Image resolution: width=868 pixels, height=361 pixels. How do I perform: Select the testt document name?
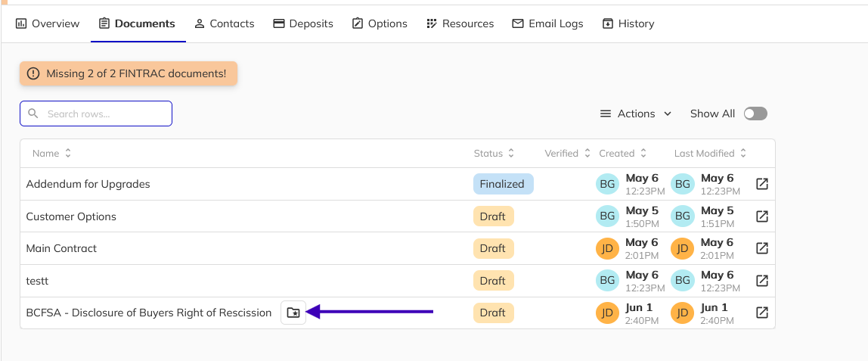[x=37, y=281]
